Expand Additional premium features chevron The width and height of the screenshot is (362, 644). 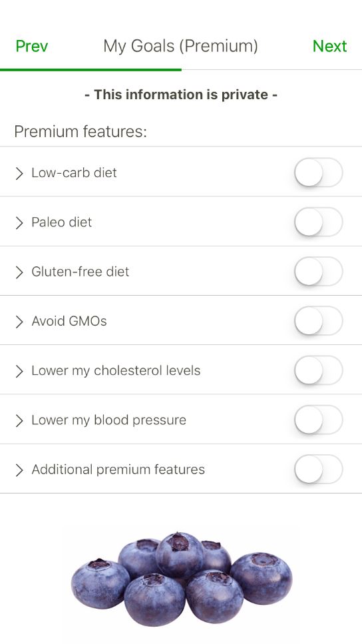click(x=19, y=470)
